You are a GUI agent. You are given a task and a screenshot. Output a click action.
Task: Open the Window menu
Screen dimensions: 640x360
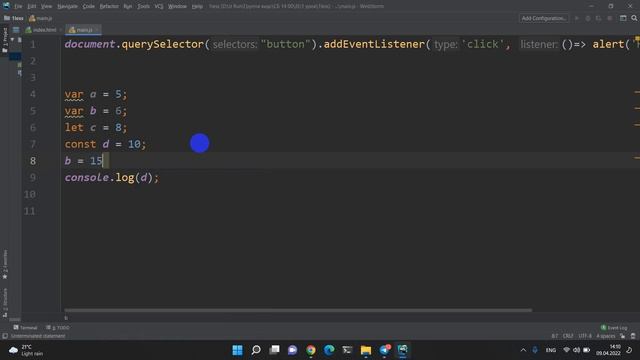(177, 7)
